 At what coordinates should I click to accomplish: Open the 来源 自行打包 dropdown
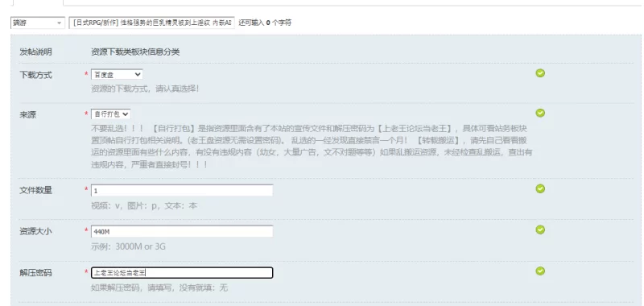pyautogui.click(x=110, y=114)
